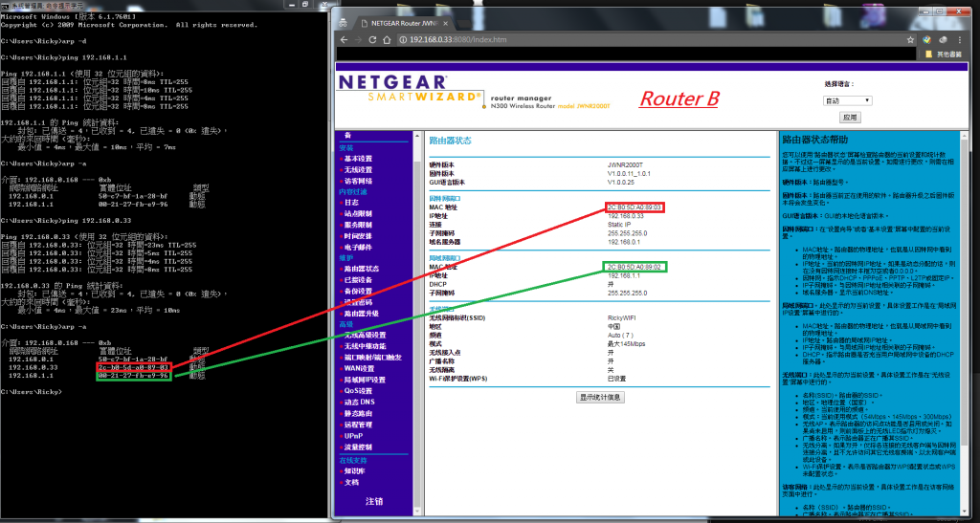Screen dimensions: 980x523
Task: Open 知识库 knowledge base link
Action: coord(352,470)
